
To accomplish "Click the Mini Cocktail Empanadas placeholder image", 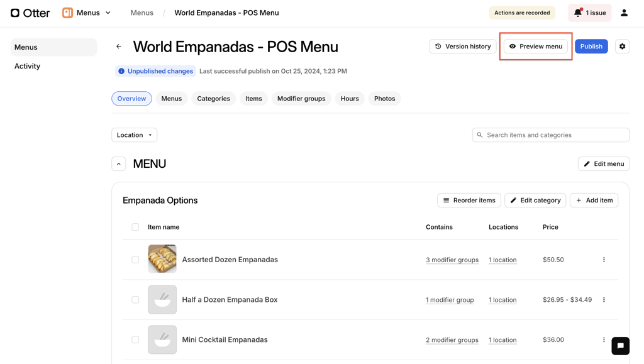I will pyautogui.click(x=162, y=339).
